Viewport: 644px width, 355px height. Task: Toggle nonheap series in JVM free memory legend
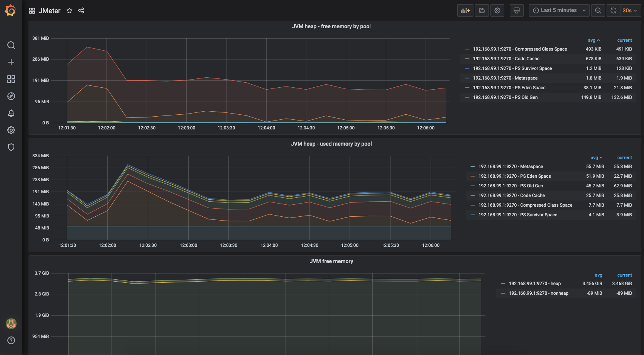pos(538,293)
